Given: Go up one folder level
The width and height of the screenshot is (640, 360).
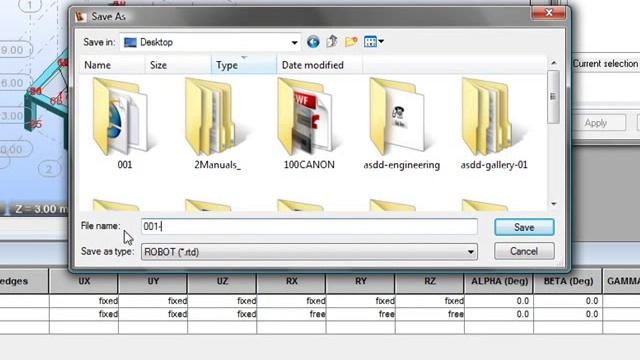Looking at the screenshot, I should (332, 41).
